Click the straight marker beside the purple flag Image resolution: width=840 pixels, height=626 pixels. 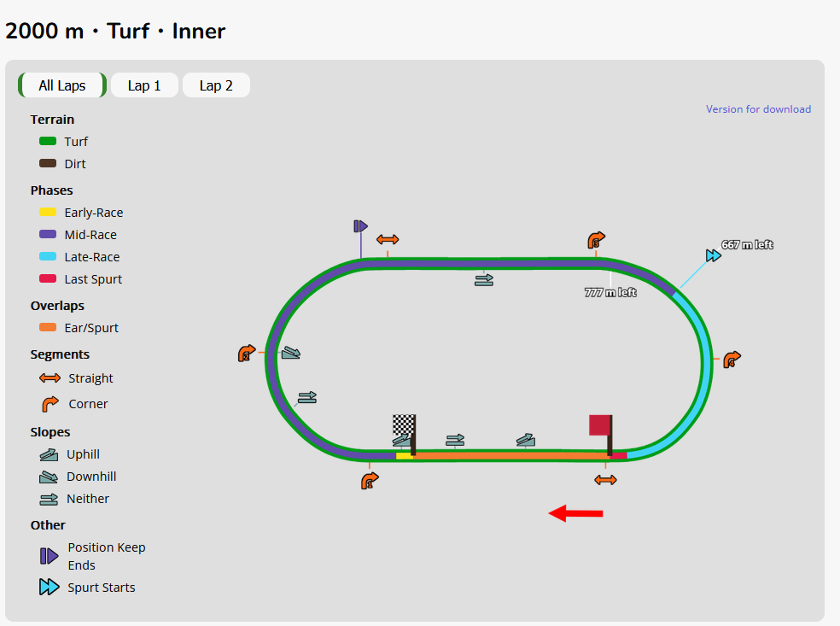(x=388, y=240)
